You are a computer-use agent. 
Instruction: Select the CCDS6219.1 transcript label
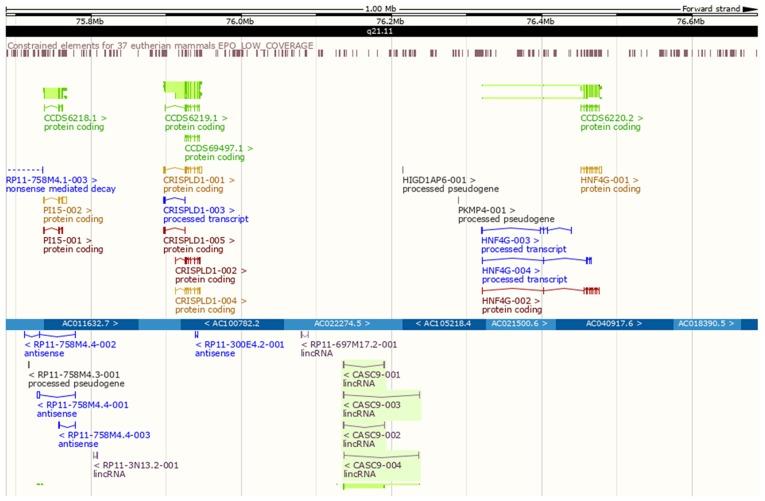click(195, 118)
